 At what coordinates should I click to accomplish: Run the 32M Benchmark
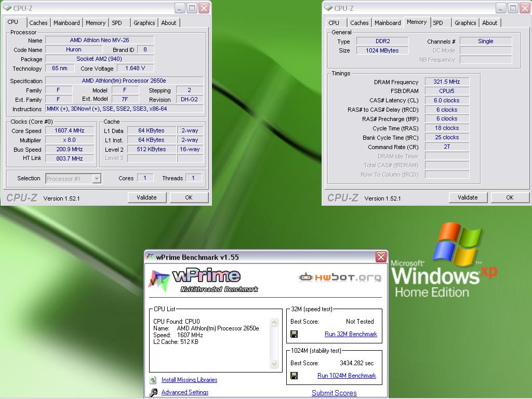click(351, 334)
